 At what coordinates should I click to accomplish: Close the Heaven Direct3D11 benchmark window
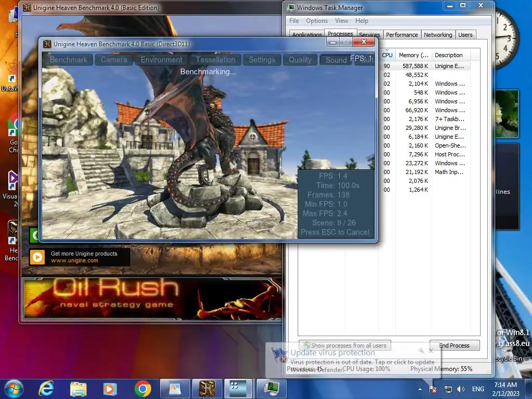(364, 42)
